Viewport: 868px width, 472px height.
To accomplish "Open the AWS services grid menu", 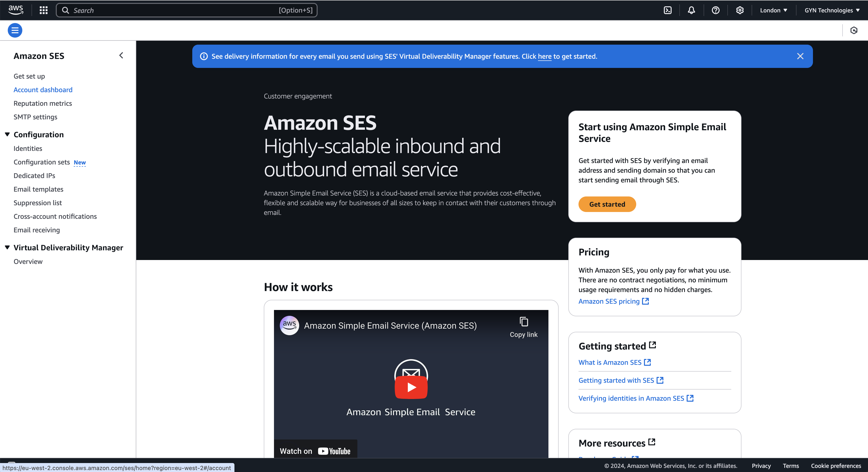I will click(x=43, y=10).
